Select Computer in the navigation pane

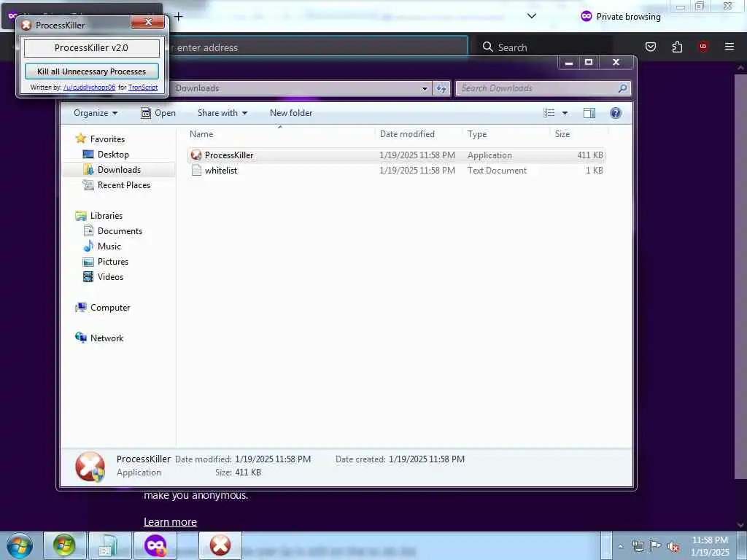(x=110, y=308)
